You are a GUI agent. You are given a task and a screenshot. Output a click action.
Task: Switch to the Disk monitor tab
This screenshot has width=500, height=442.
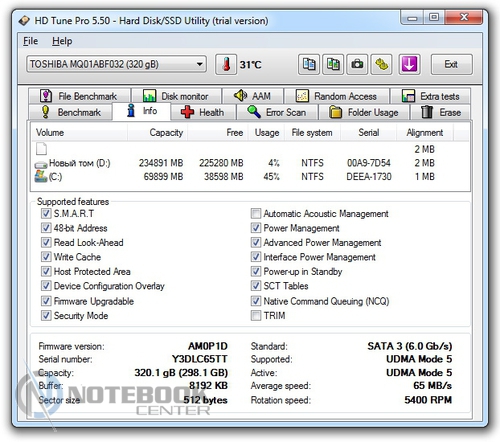coord(176,96)
